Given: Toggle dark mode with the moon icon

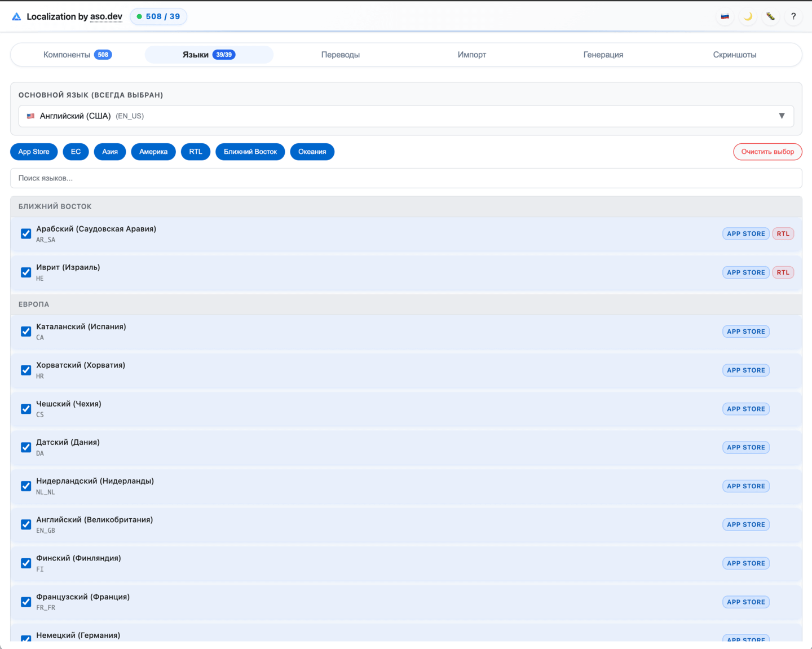Looking at the screenshot, I should (x=748, y=16).
